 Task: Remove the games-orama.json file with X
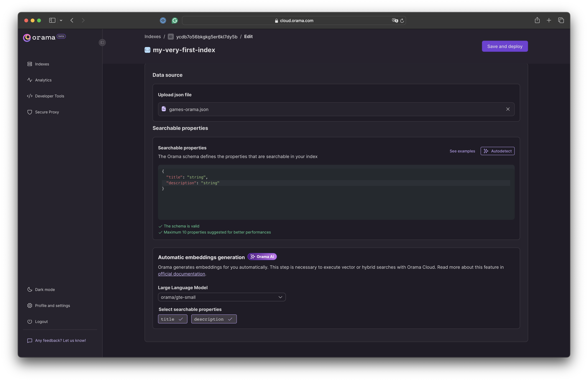(x=508, y=109)
